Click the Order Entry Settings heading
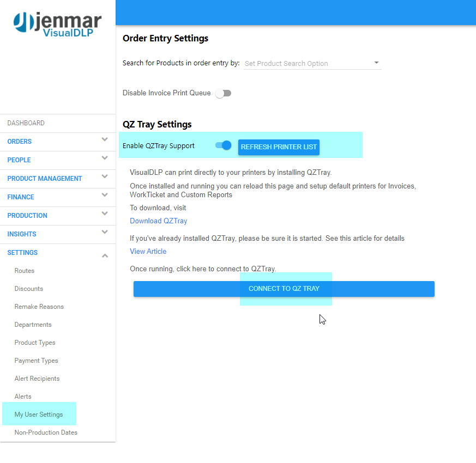 (x=165, y=39)
